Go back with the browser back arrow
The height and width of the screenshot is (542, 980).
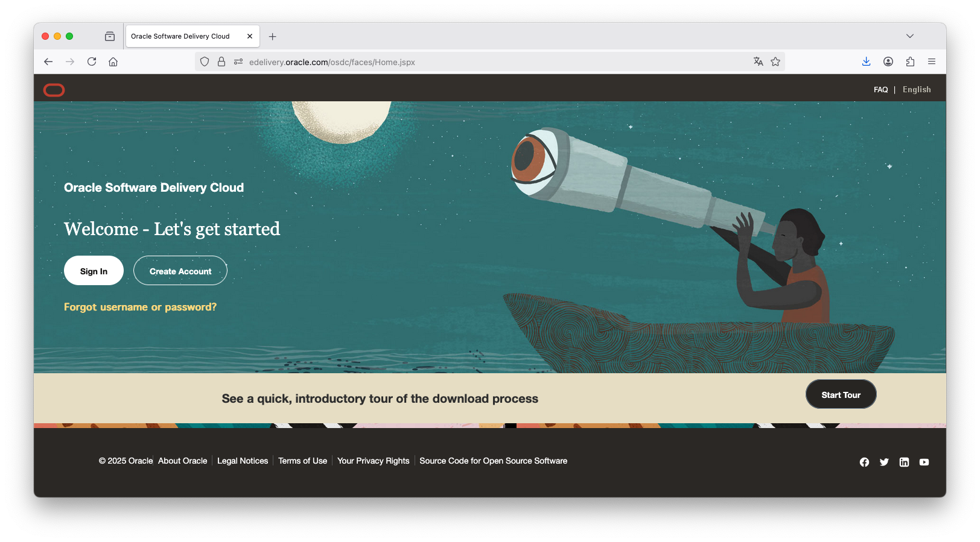(x=48, y=61)
